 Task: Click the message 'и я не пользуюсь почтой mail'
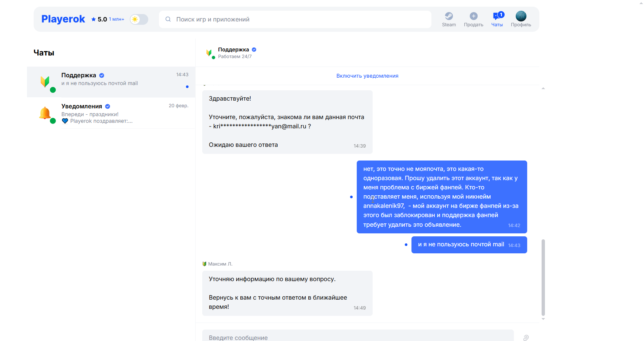tap(469, 245)
